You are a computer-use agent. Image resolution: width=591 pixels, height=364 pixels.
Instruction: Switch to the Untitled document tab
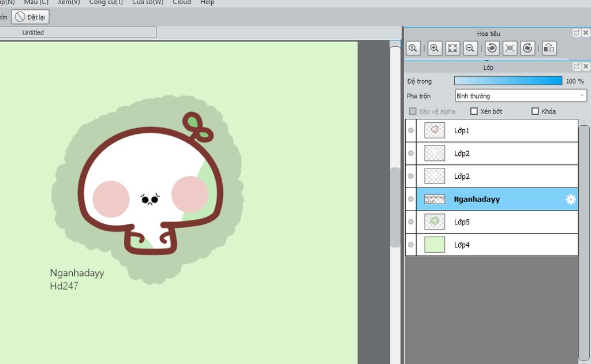(x=33, y=33)
